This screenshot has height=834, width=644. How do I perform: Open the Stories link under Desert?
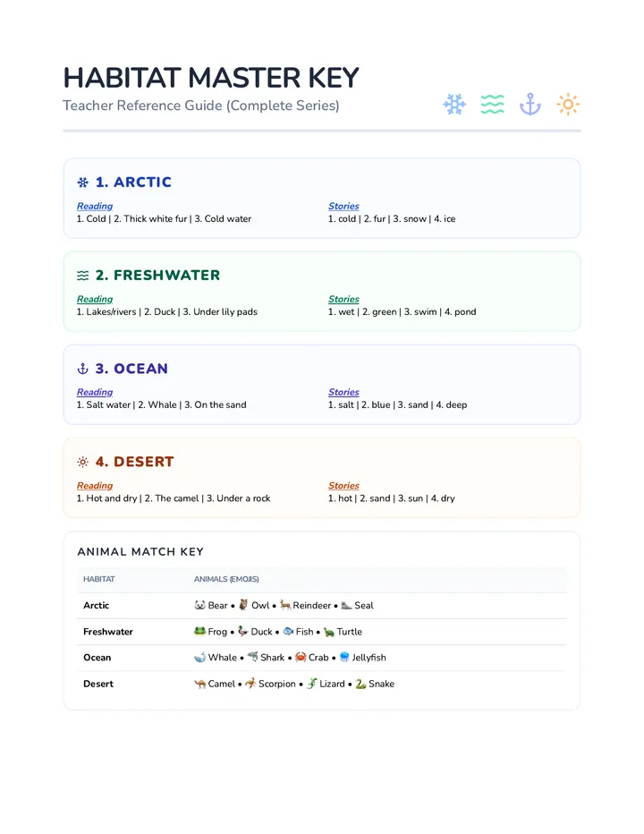pyautogui.click(x=343, y=486)
